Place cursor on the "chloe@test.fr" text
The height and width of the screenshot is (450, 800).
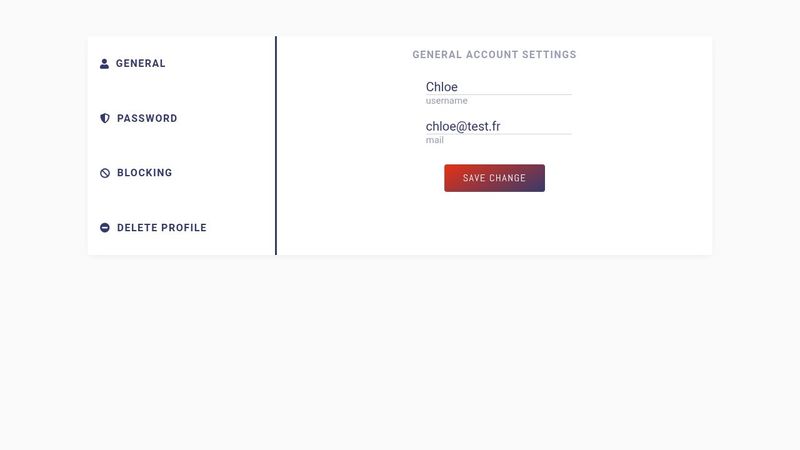point(462,127)
